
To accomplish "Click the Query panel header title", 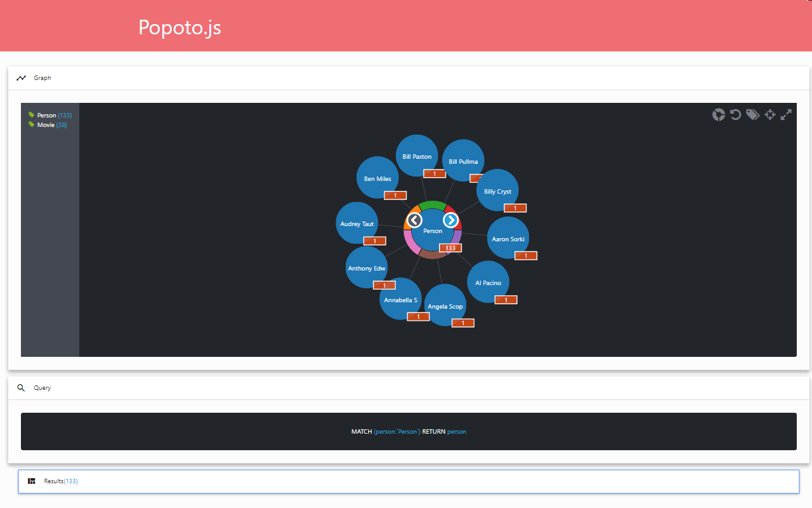I will tap(43, 387).
